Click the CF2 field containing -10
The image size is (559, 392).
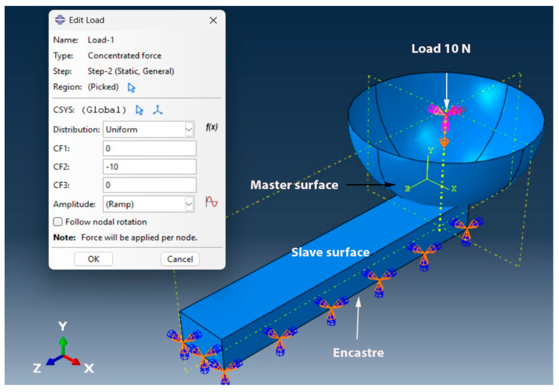[x=149, y=167]
